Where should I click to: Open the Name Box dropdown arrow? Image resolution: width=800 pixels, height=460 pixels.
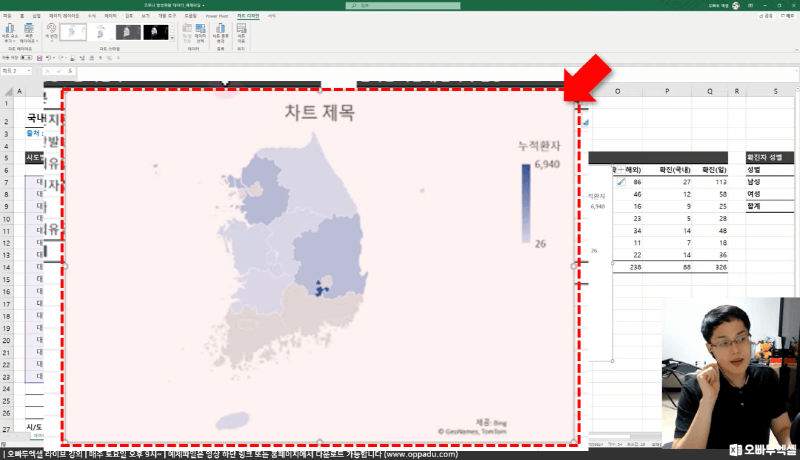(29, 71)
